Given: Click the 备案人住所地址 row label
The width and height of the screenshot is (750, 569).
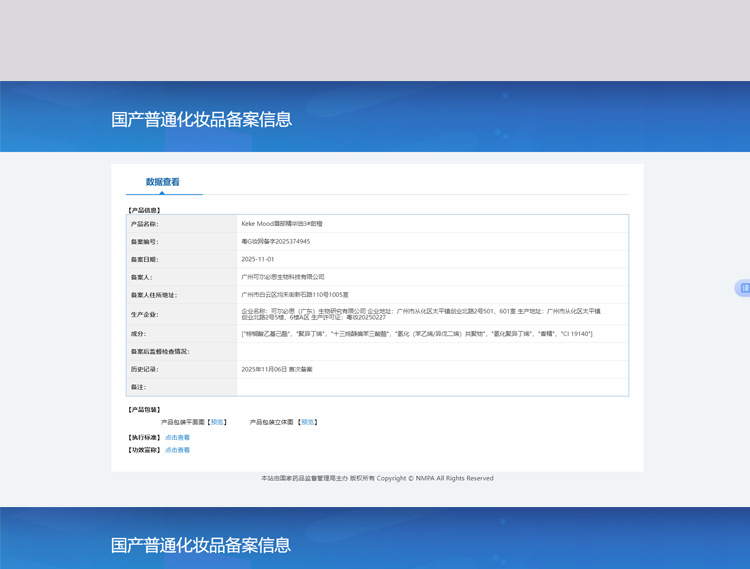Looking at the screenshot, I should click(154, 295).
